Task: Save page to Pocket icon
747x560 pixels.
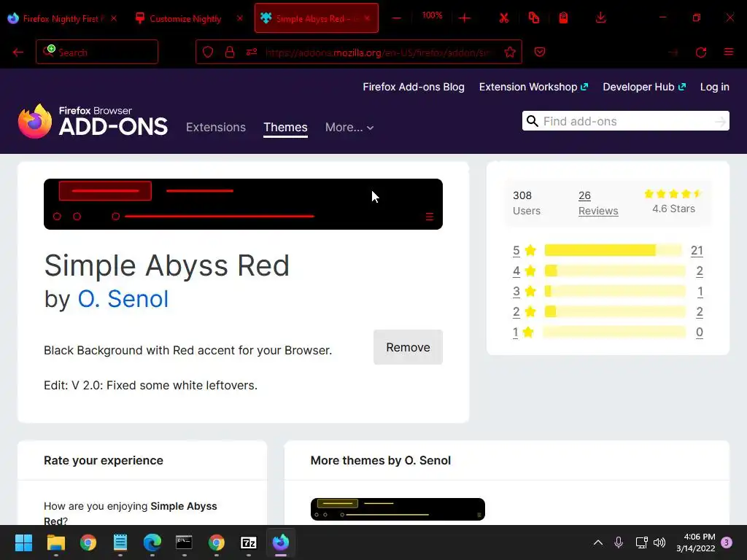Action: [x=540, y=52]
